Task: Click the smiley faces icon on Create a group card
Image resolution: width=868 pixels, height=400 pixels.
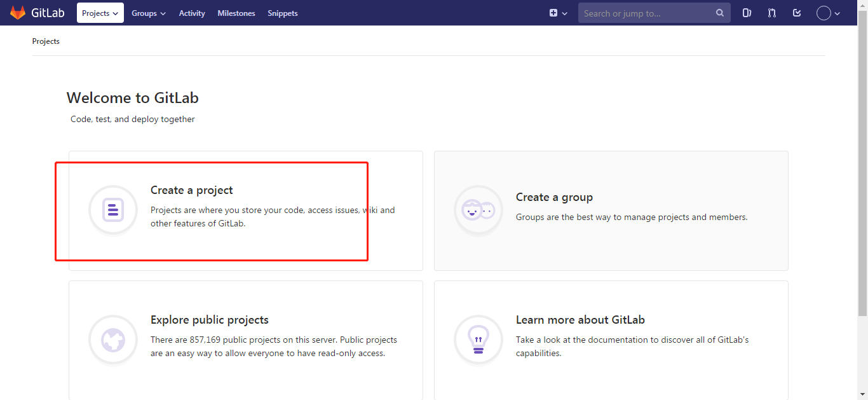Action: 478,210
